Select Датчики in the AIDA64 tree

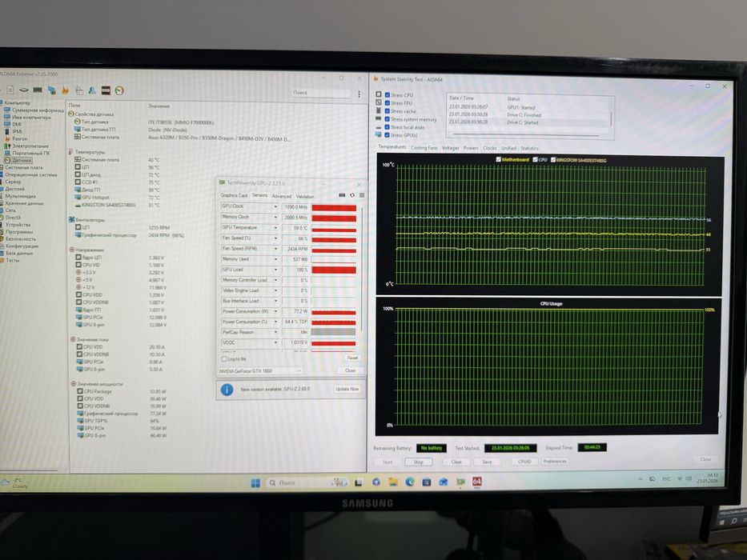click(19, 161)
